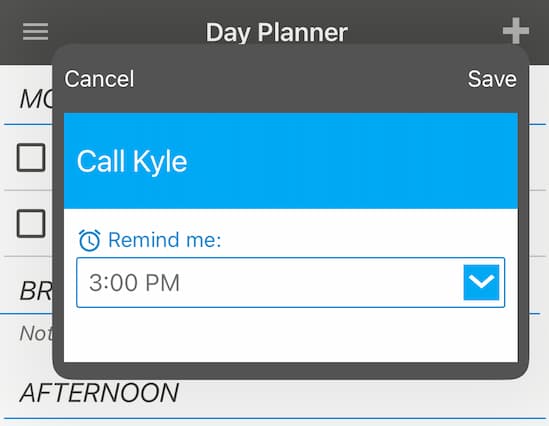Viewport: 549px width, 426px height.
Task: Tap the plus icon to add entry
Action: pyautogui.click(x=516, y=31)
